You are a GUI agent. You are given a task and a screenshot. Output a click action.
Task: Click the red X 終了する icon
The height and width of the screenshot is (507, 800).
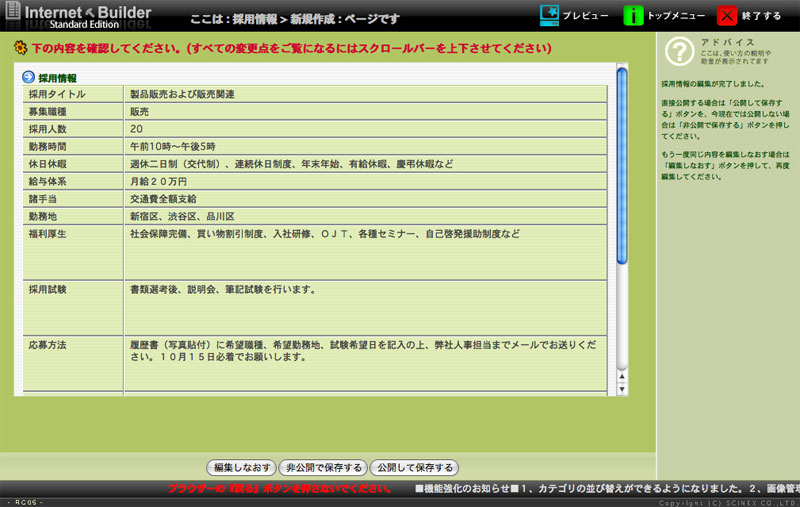(x=728, y=15)
